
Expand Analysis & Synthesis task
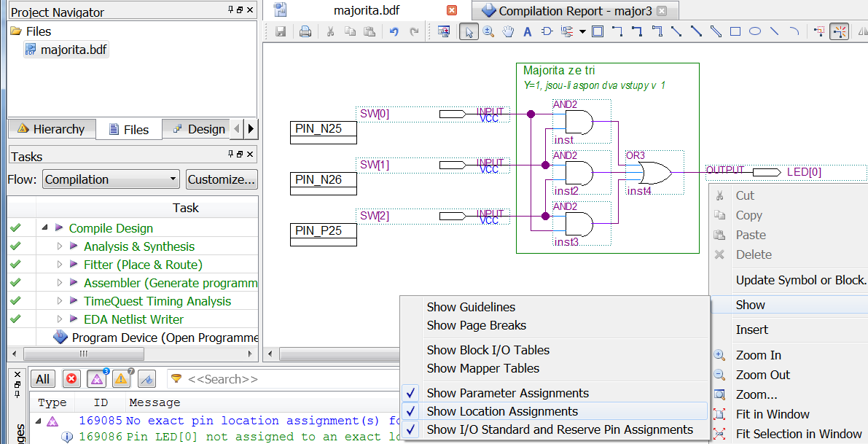[x=60, y=246]
